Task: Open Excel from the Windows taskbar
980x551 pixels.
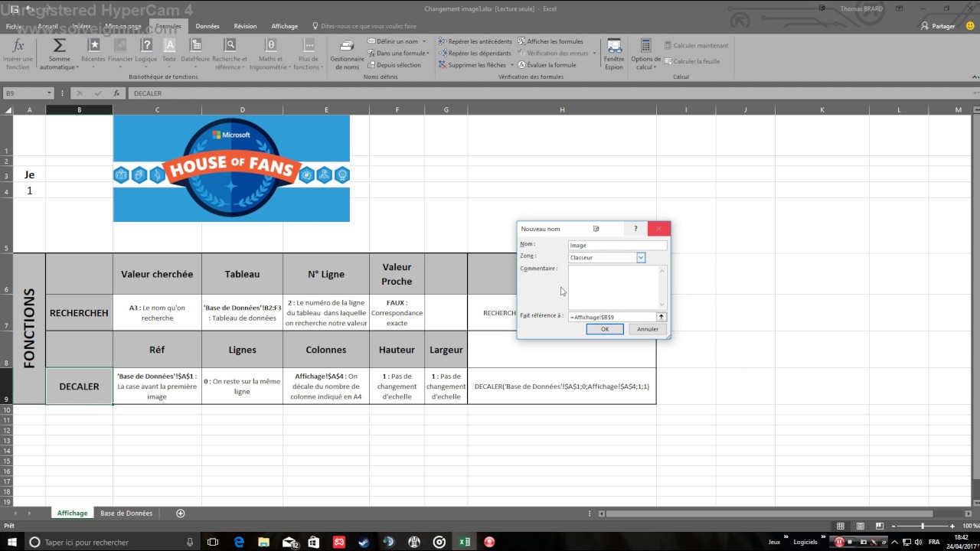Action: [464, 542]
